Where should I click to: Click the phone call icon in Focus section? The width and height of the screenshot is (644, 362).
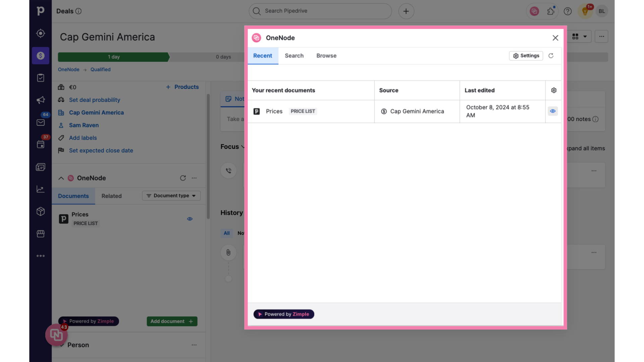point(228,170)
